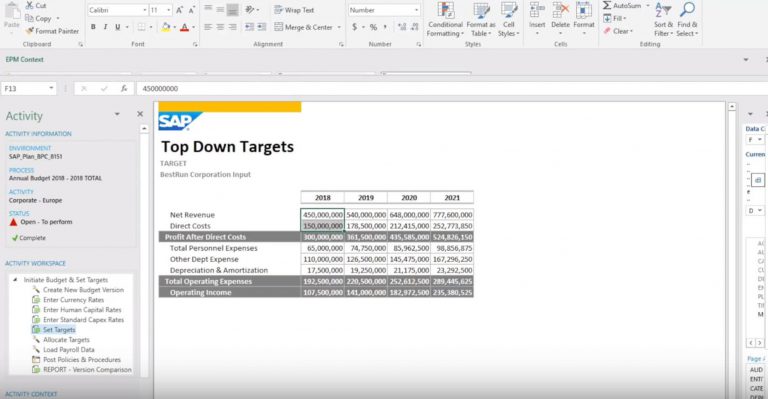Select Direct Costs 2018 cell 150,000,000
768x399 pixels.
coord(323,226)
